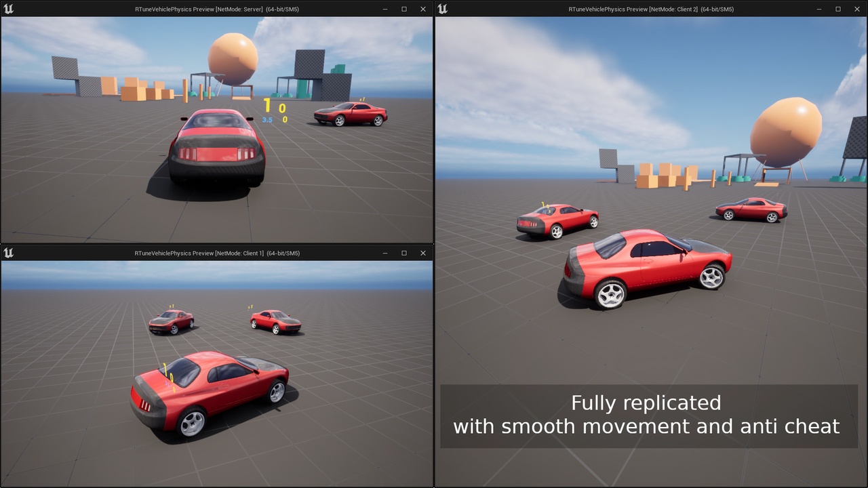Activate the NetMode: Client 2 title bar
The image size is (868, 488).
[x=651, y=9]
